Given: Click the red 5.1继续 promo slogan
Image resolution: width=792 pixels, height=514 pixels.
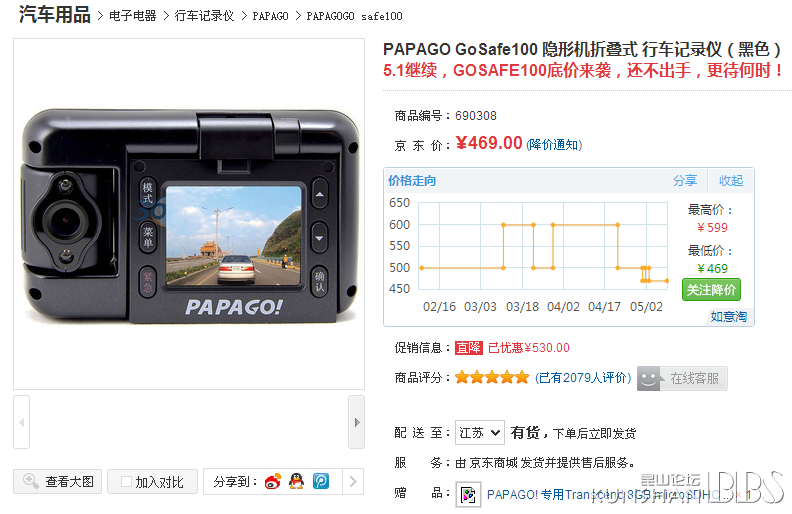Looking at the screenshot, I should pos(583,70).
